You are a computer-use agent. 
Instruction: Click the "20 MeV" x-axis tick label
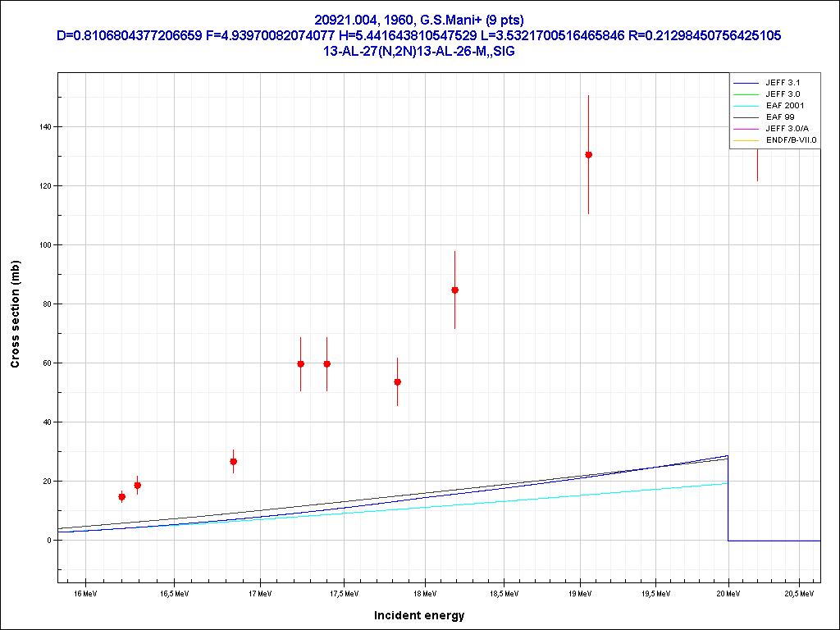[x=729, y=592]
